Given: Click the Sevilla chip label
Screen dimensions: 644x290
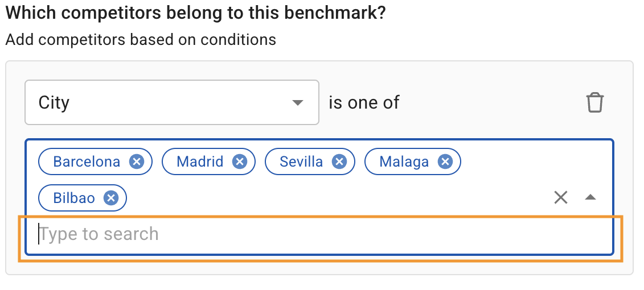Looking at the screenshot, I should click(x=301, y=162).
